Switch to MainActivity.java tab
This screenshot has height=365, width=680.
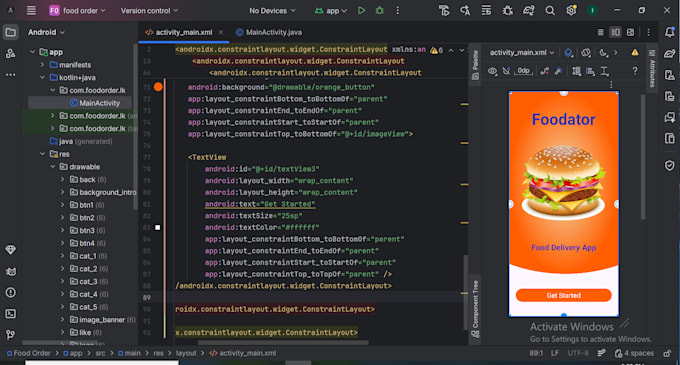coord(269,32)
